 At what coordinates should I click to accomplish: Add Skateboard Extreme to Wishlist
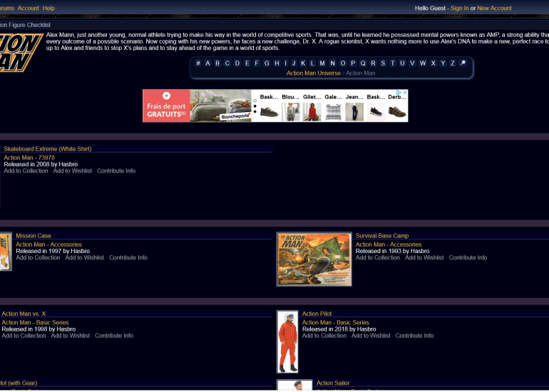click(73, 171)
